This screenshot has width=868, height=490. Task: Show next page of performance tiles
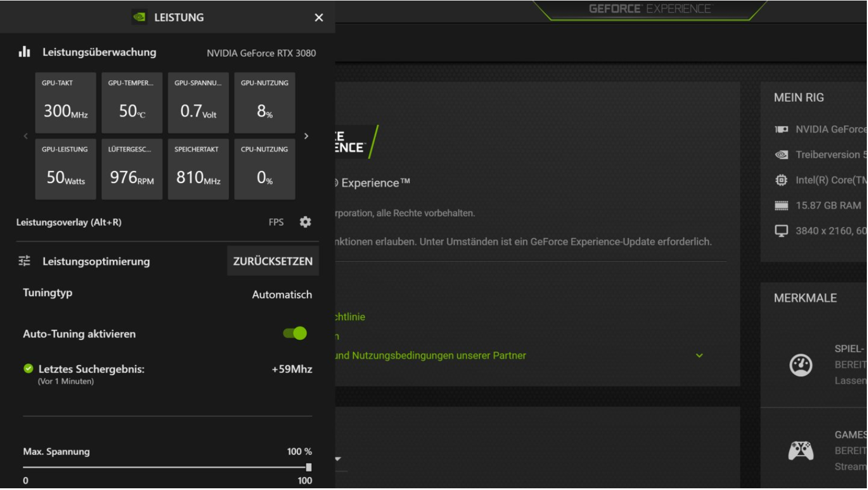[306, 136]
